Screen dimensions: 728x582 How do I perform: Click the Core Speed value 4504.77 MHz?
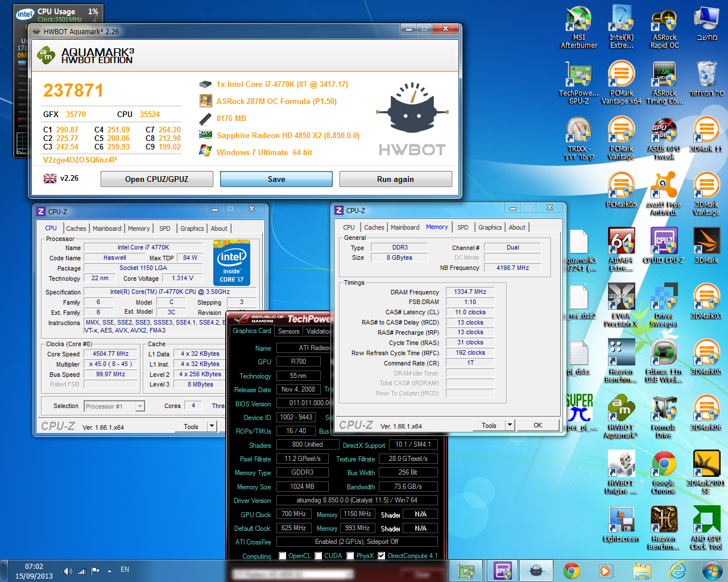pos(110,354)
